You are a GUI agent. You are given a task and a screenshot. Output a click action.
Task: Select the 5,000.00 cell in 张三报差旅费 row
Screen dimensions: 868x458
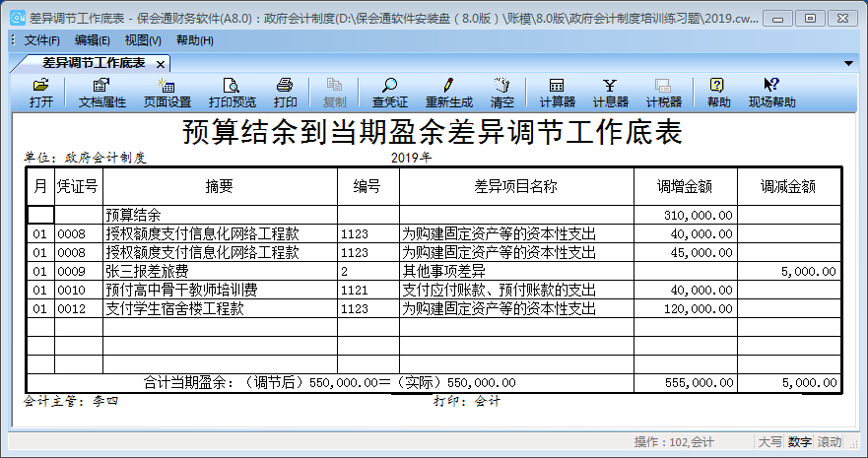pos(789,271)
